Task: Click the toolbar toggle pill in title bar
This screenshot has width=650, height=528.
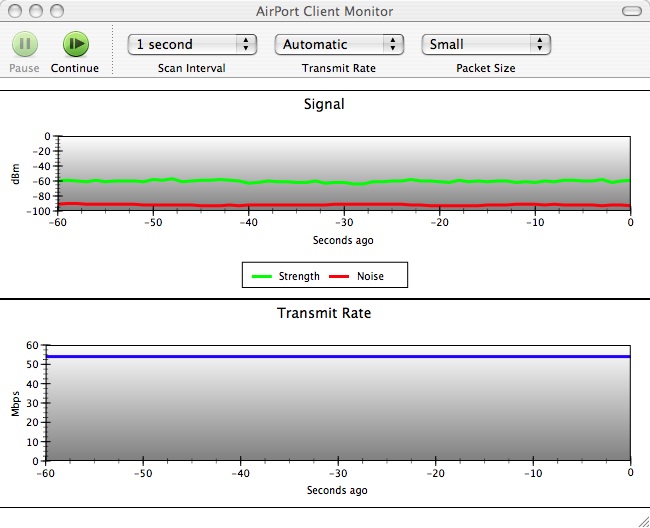Action: 632,11
